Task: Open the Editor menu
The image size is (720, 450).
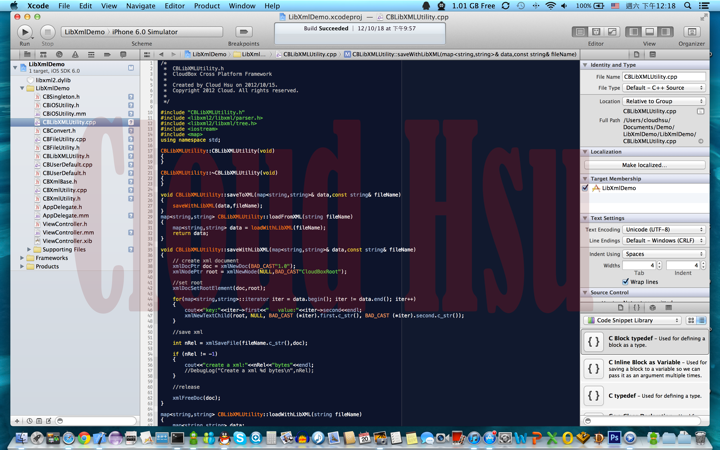Action: [x=174, y=6]
